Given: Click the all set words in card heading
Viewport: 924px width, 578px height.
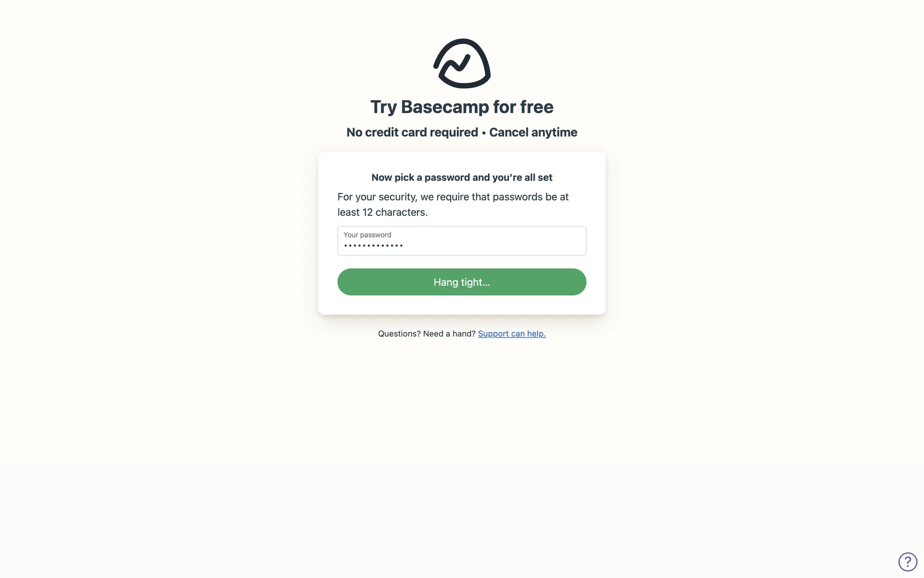Looking at the screenshot, I should 539,177.
